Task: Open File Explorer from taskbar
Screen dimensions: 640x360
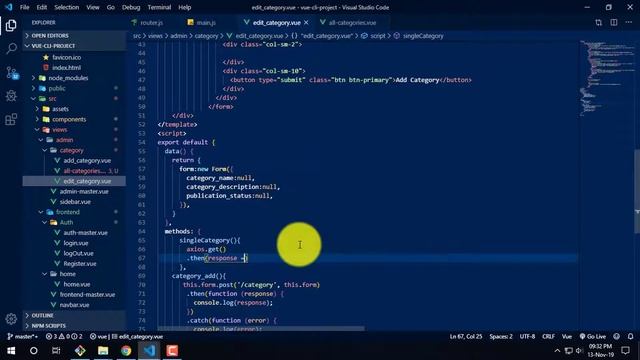Action: [x=103, y=351]
